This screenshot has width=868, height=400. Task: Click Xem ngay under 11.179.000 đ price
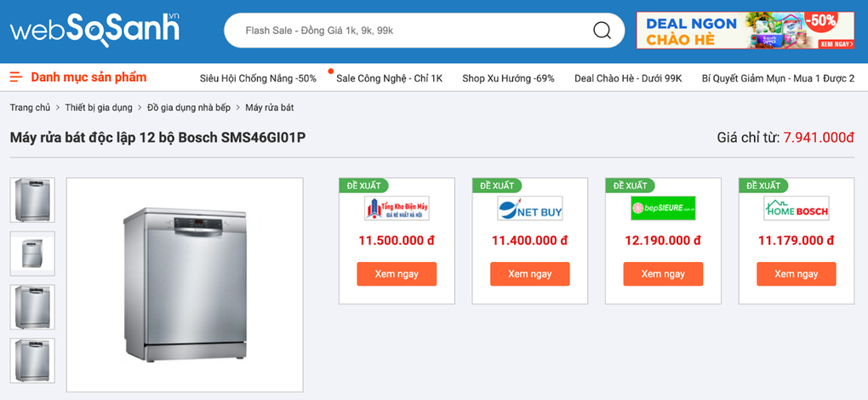[x=796, y=274]
